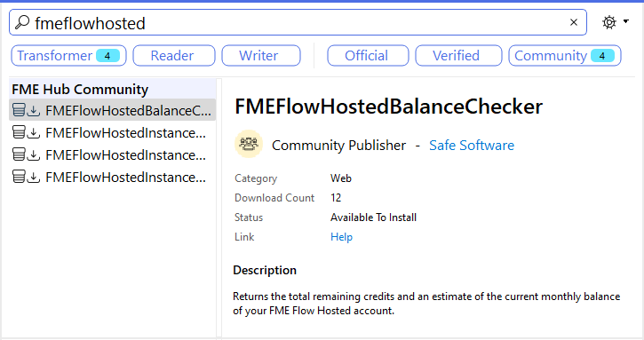Toggle the Verified filter chip
Screen dimensions: 644x340
pos(458,55)
